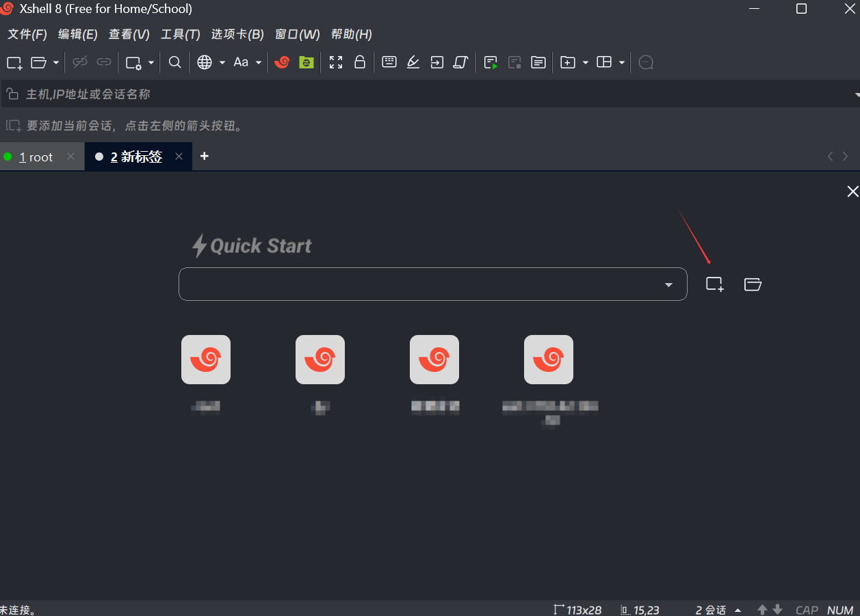Open the 帮助(H) menu
The image size is (860, 616).
[x=352, y=34]
